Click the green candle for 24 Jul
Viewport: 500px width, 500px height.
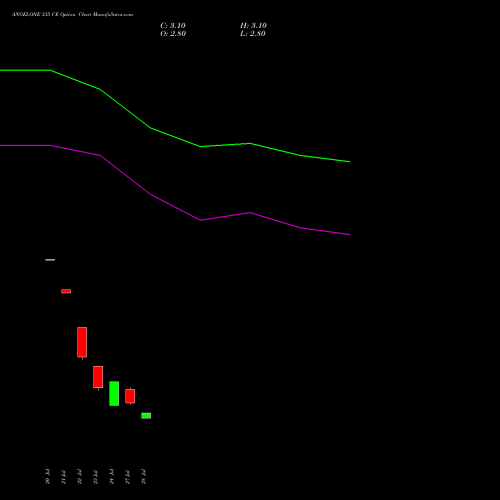point(114,393)
